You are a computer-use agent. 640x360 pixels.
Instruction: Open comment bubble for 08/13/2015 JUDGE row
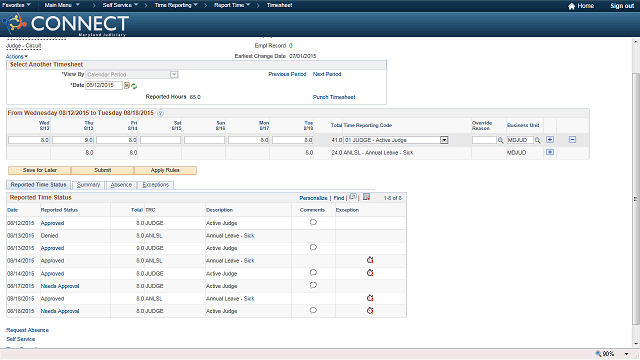(313, 247)
